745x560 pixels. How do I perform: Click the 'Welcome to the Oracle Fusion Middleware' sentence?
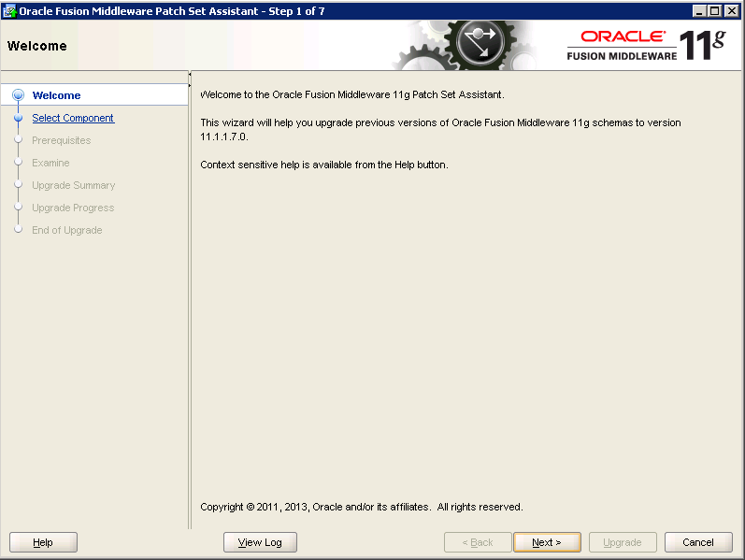[x=352, y=94]
